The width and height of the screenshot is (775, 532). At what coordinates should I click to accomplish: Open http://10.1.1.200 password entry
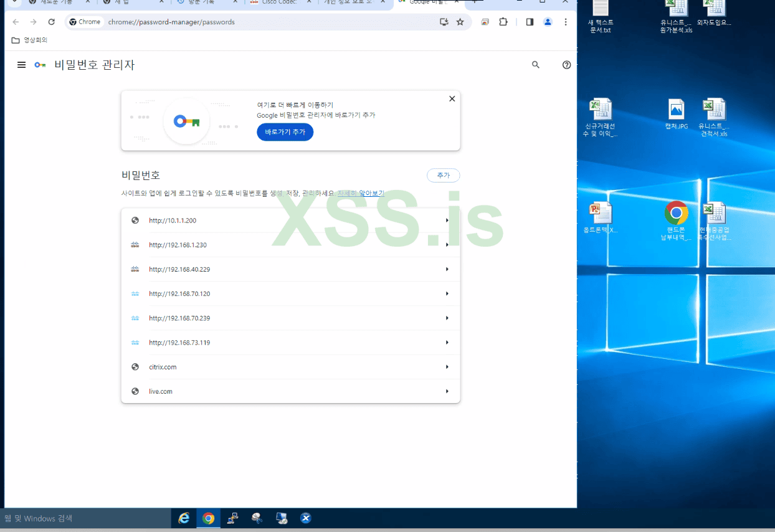(290, 221)
